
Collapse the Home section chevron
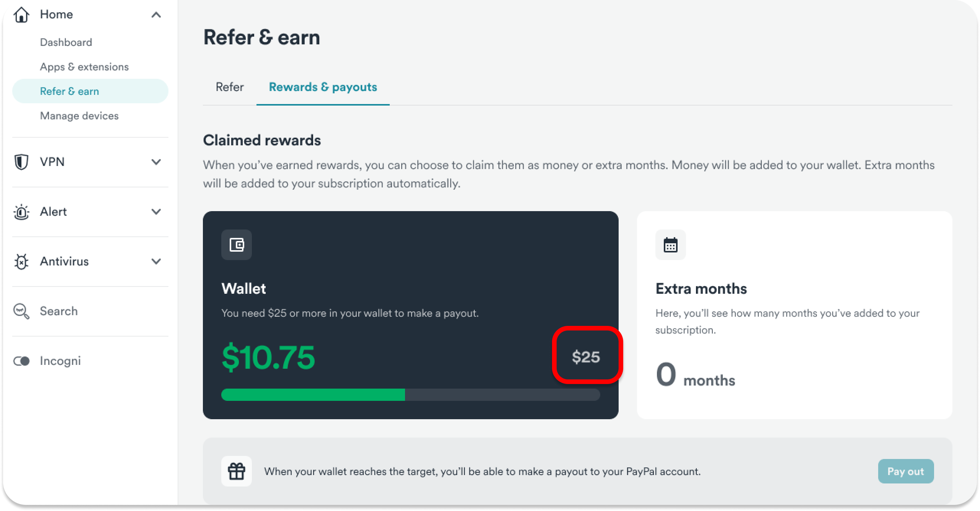[156, 15]
